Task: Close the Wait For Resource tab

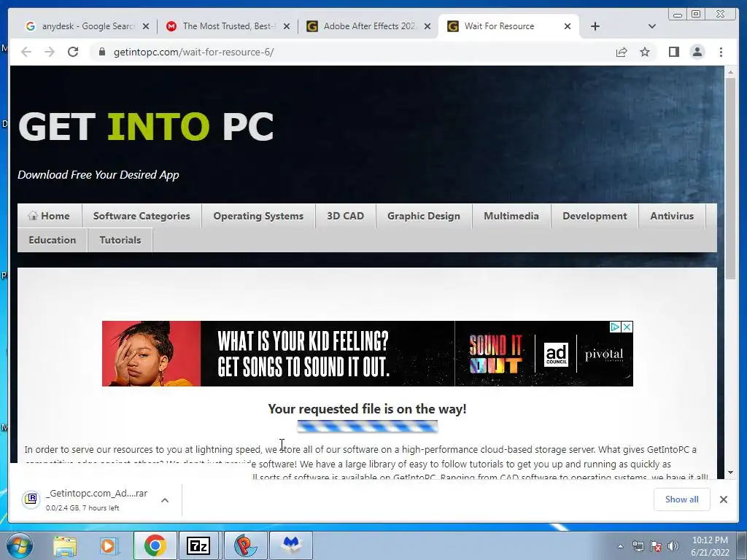Action: (x=568, y=26)
